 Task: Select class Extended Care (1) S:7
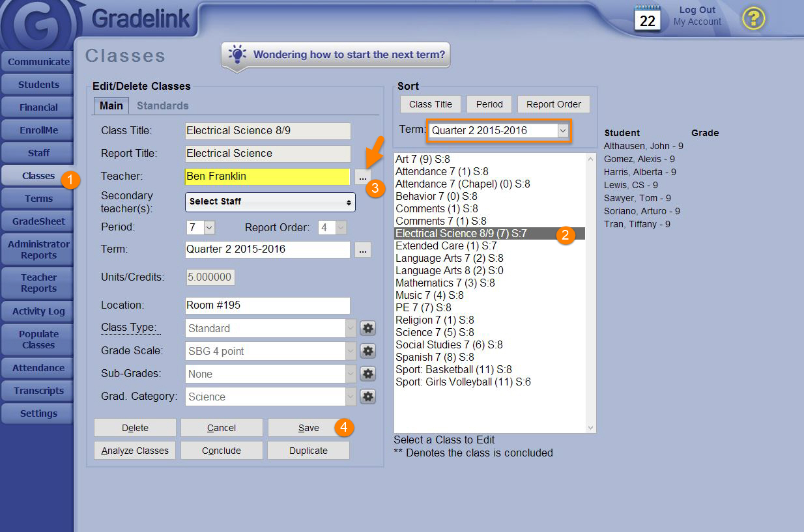pyautogui.click(x=446, y=245)
